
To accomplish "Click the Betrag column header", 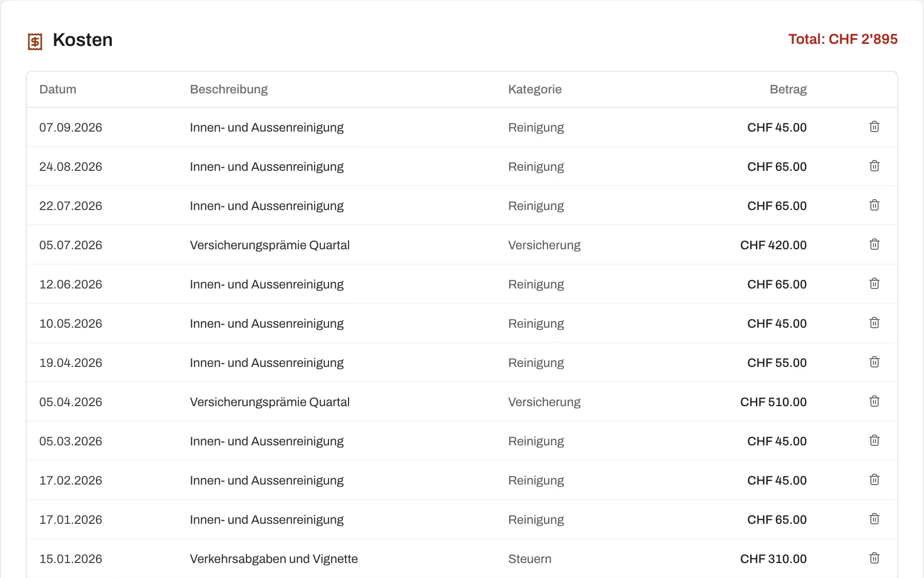I will point(788,89).
